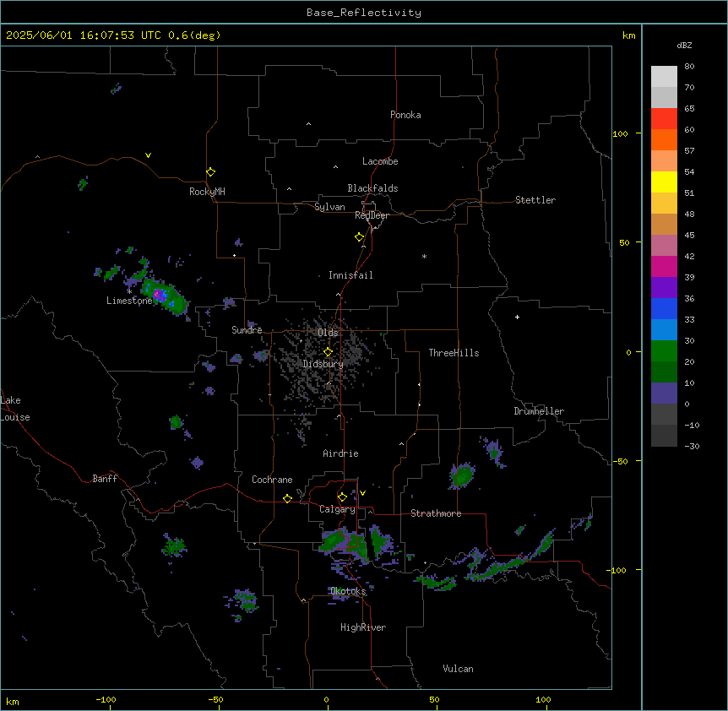This screenshot has width=728, height=711.
Task: Select the Ponoka city label
Action: point(405,115)
